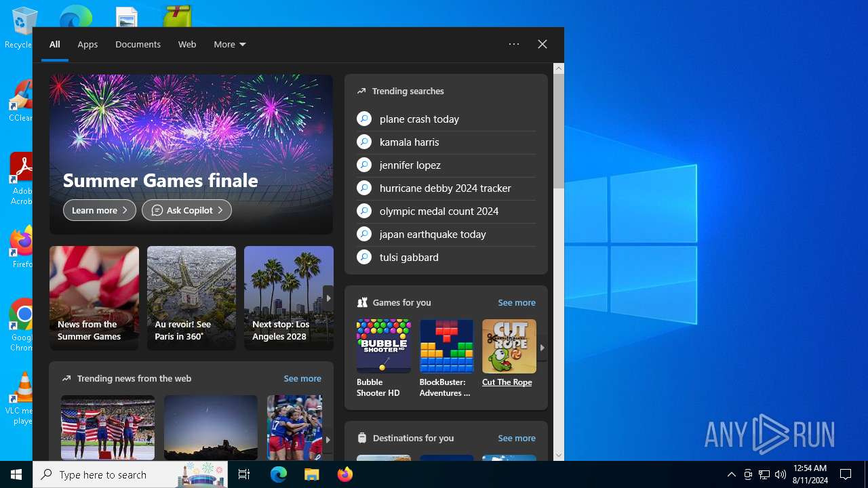
Task: Click search icon beside jennifer lopez
Action: click(x=364, y=165)
